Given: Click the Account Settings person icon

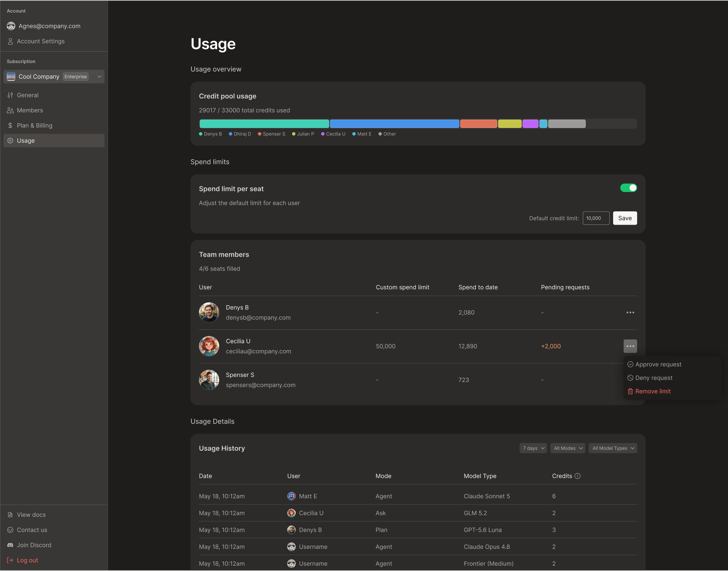Looking at the screenshot, I should [10, 41].
